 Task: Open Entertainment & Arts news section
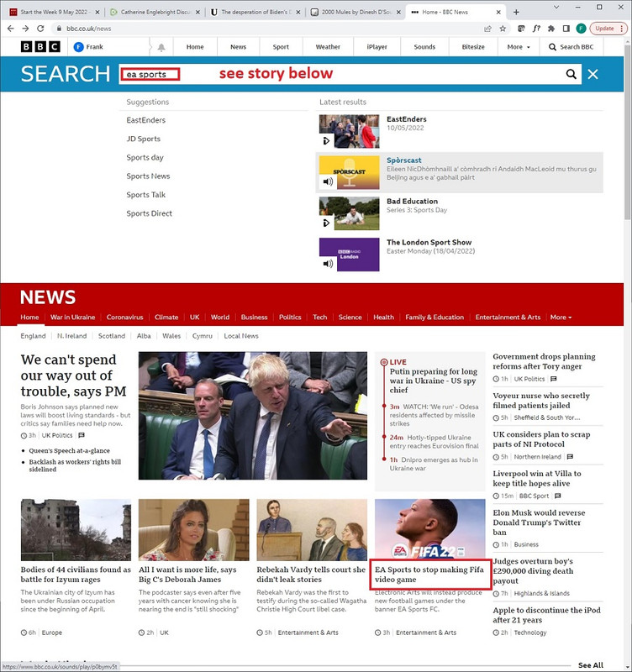pyautogui.click(x=508, y=318)
